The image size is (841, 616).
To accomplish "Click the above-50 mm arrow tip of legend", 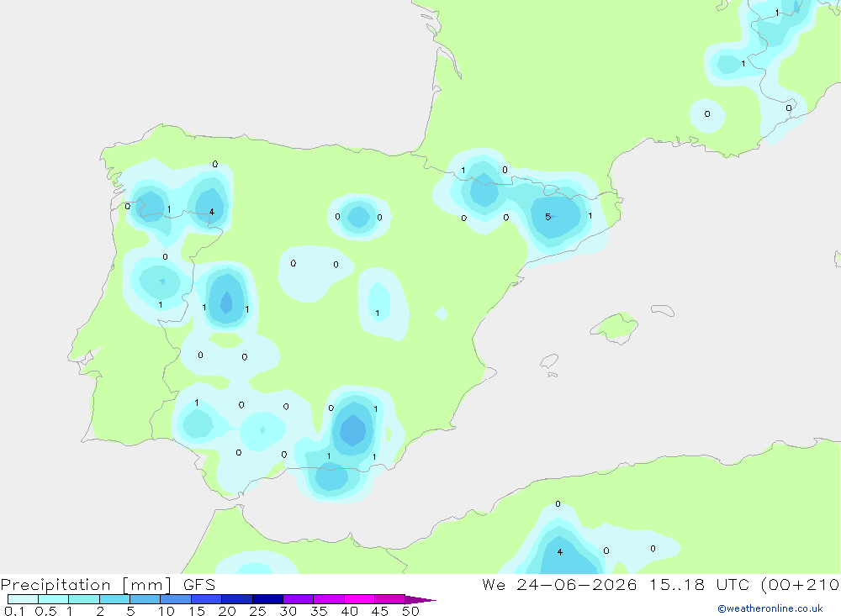I will click(420, 600).
